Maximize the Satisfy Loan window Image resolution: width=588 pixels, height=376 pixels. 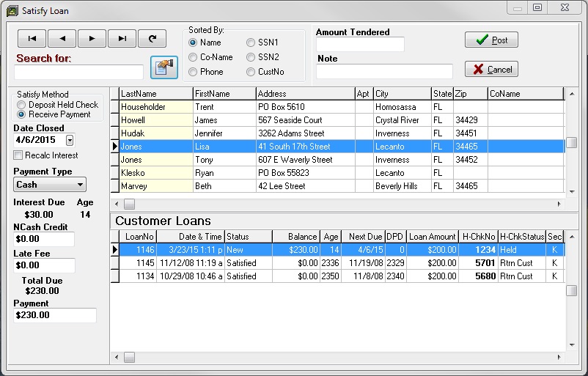coord(537,7)
